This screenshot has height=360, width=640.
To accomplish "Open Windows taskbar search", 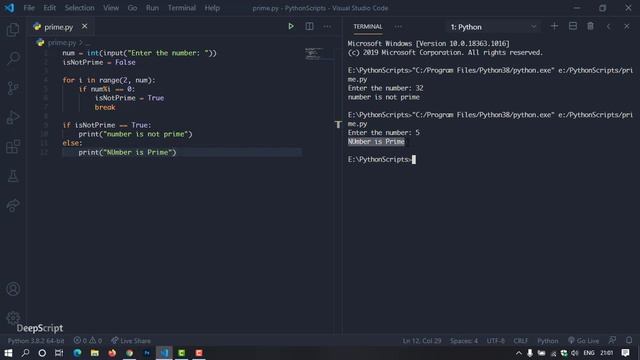I will (x=25, y=353).
